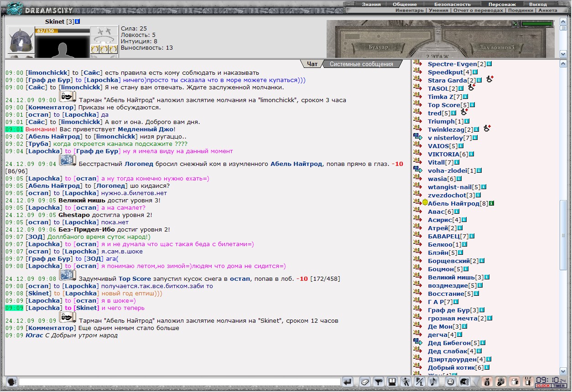
Task: Open the chat filter funnel icon
Action: 378,382
